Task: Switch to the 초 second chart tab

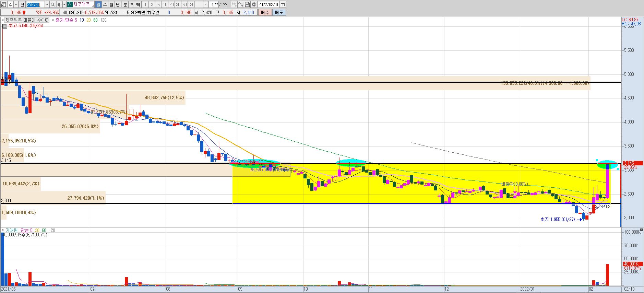Action: (x=132, y=4)
